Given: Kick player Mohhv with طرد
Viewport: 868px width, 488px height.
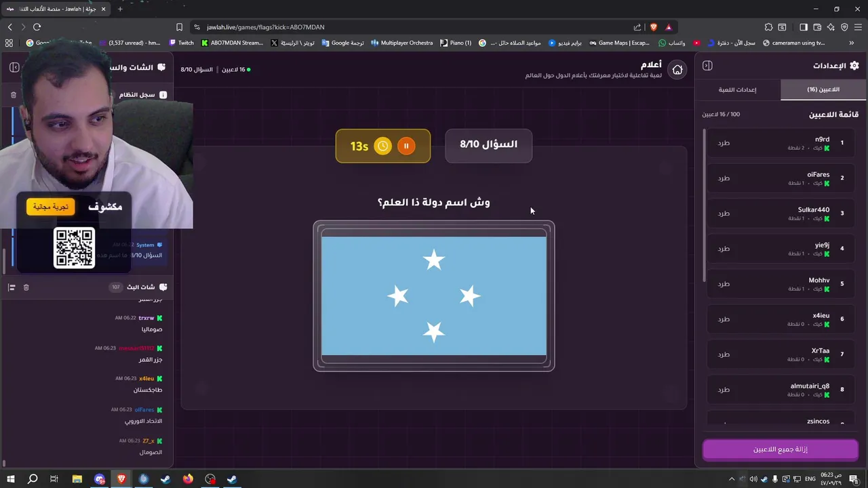Looking at the screenshot, I should pyautogui.click(x=724, y=284).
